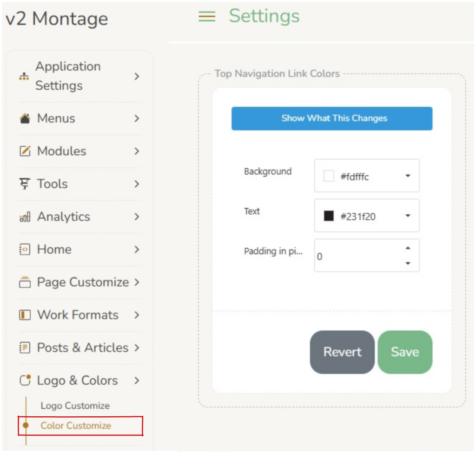Open Logo Customize submenu item
Image resolution: width=476 pixels, height=453 pixels.
[75, 406]
